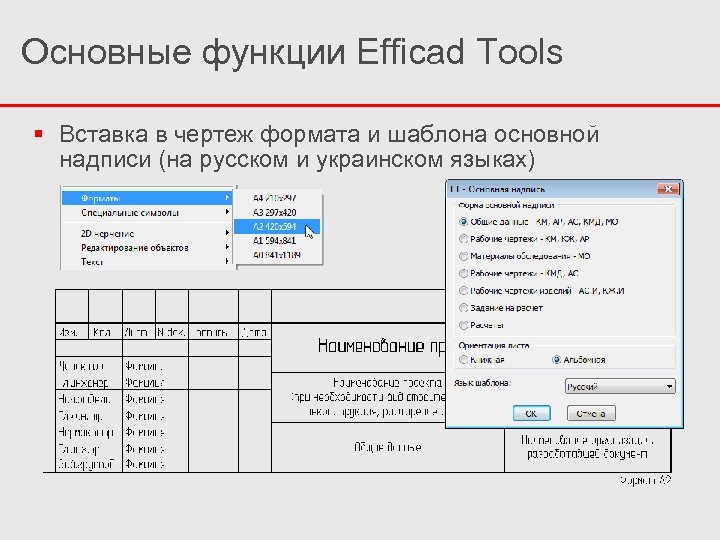Open the Язык шаблона dropdown
This screenshot has width=720, height=540.
point(620,386)
